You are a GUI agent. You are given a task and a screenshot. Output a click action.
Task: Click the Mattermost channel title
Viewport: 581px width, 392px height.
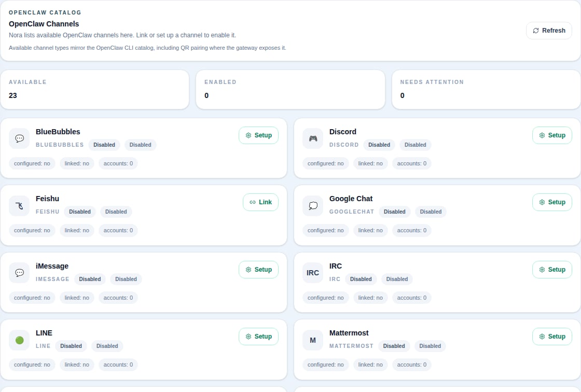pos(349,333)
